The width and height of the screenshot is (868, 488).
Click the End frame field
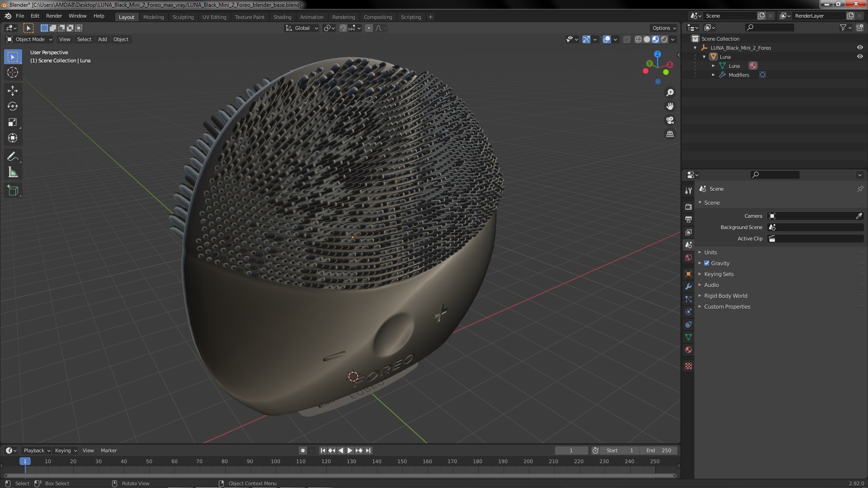(x=659, y=450)
